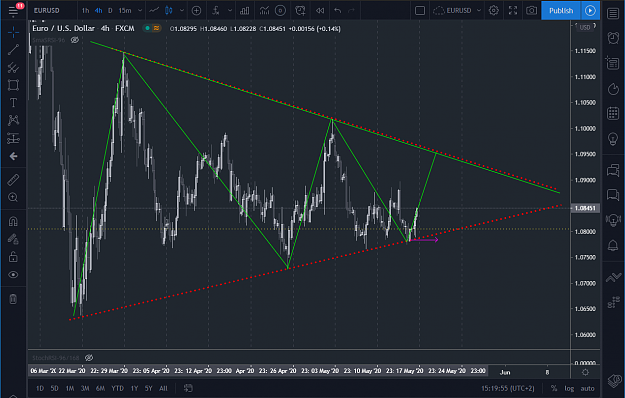Start bar replay mode
625x398 pixels.
pos(320,11)
